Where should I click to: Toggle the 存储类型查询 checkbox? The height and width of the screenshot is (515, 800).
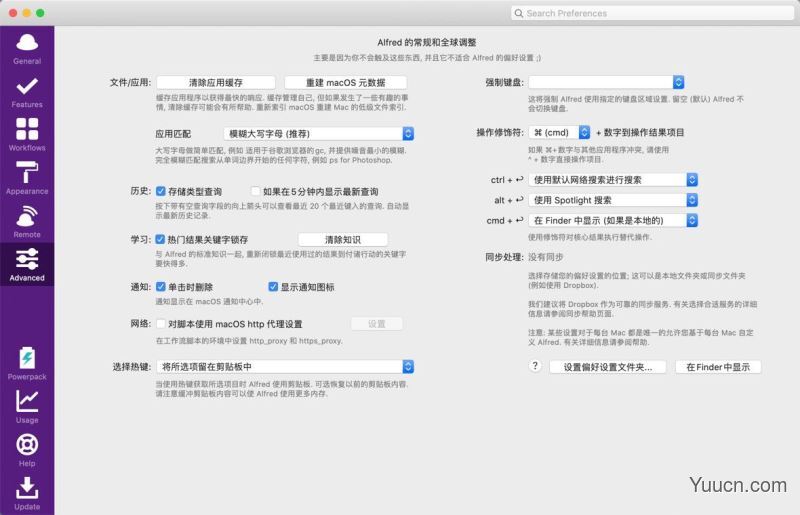point(161,191)
